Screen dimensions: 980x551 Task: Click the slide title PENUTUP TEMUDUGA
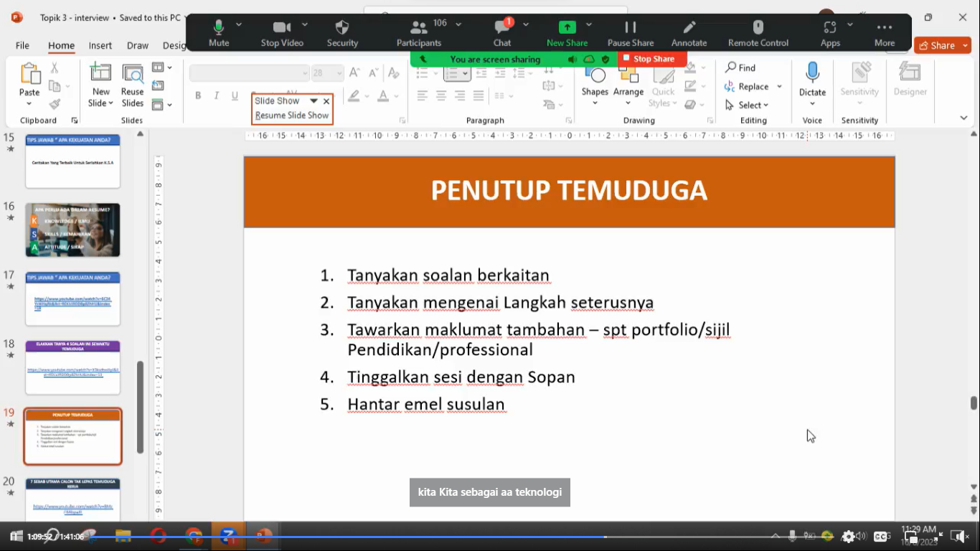coord(569,190)
